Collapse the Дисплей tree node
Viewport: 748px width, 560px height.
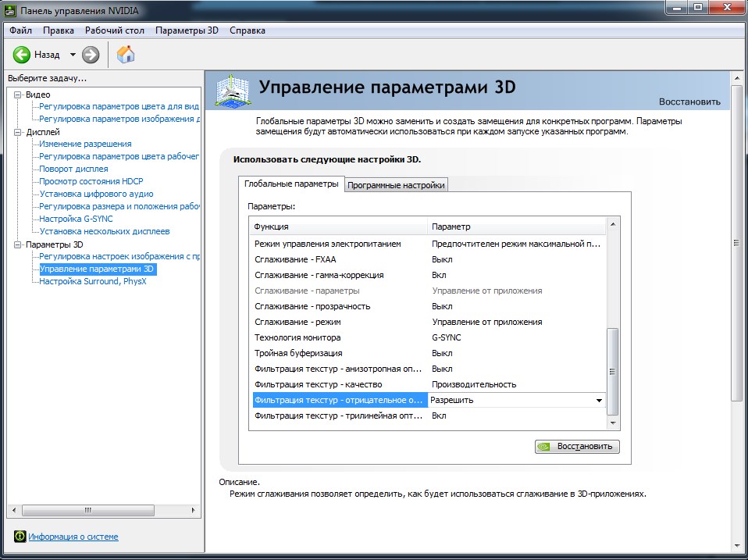coord(18,132)
